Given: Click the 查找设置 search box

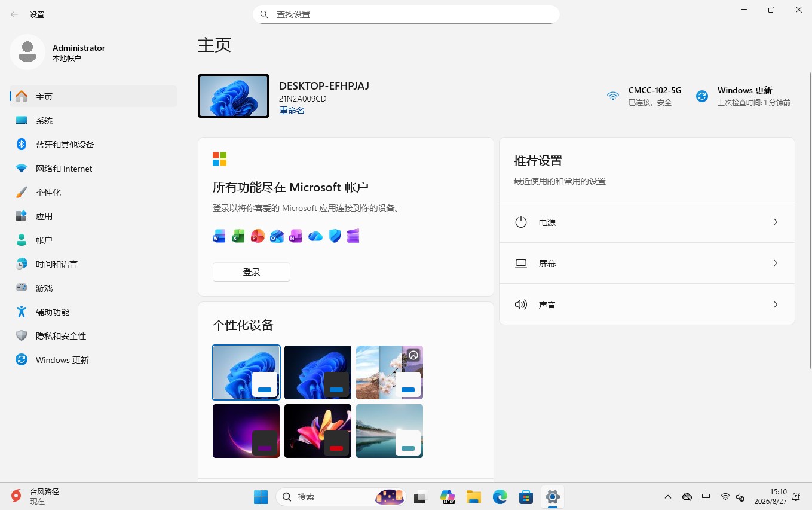Looking at the screenshot, I should 406,14.
